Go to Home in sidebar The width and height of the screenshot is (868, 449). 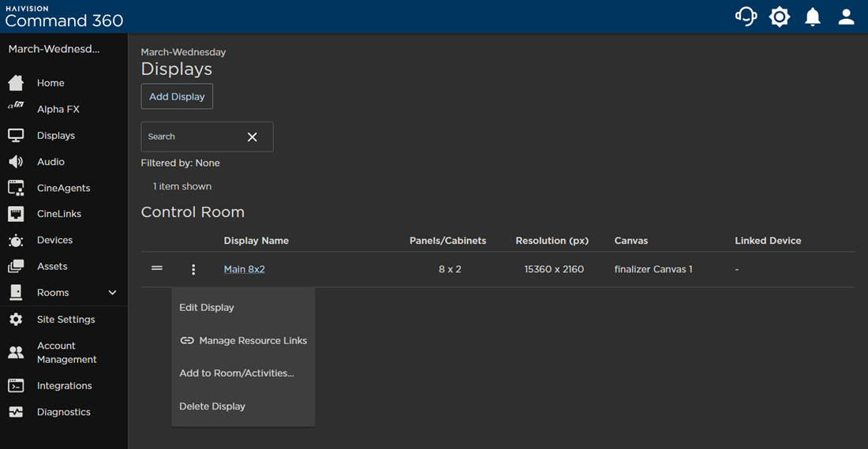click(x=51, y=83)
